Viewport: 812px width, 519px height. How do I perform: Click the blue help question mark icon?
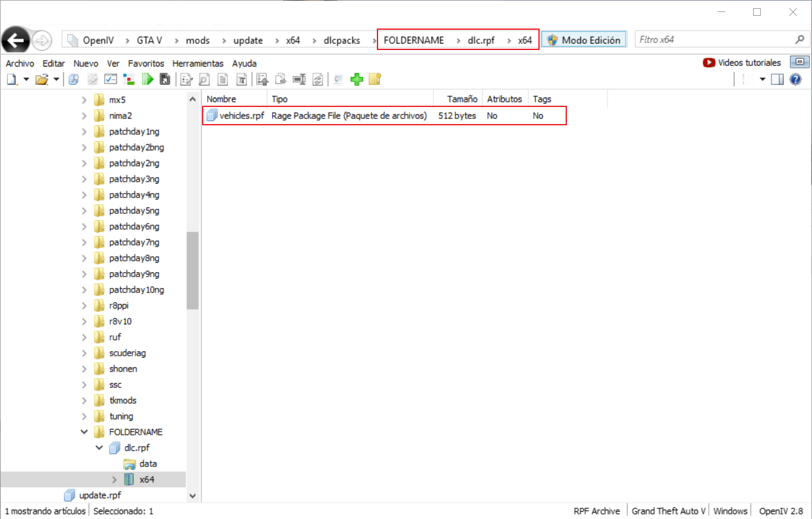pos(796,79)
